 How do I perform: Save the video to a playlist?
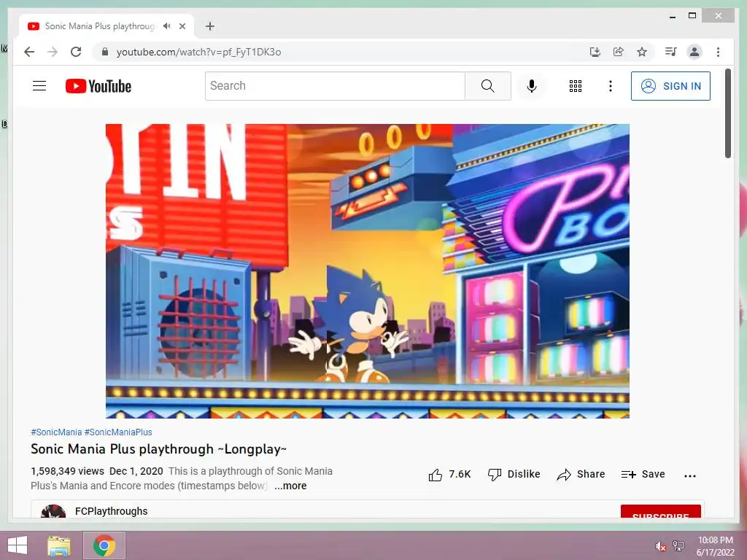coord(643,474)
